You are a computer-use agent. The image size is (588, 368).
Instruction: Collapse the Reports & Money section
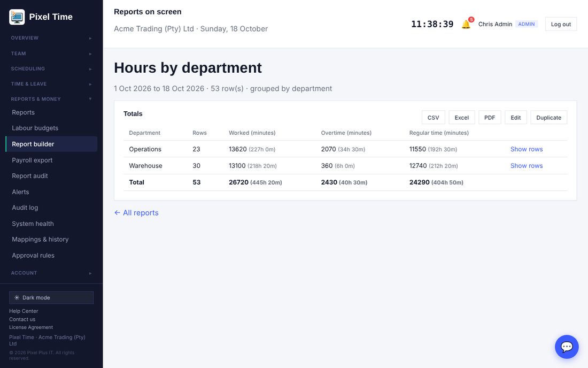51,99
